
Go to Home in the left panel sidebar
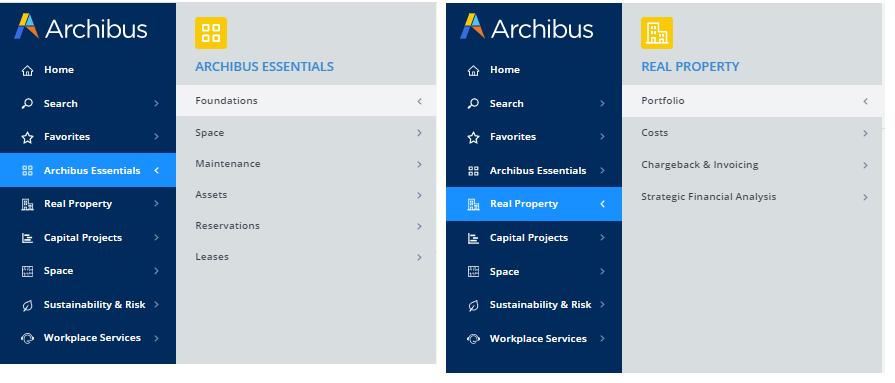(59, 70)
